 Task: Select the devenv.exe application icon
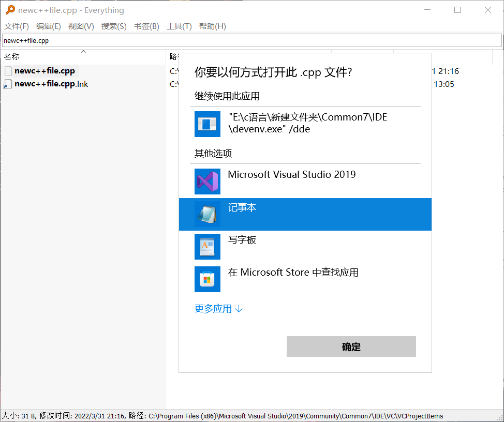[x=207, y=124]
